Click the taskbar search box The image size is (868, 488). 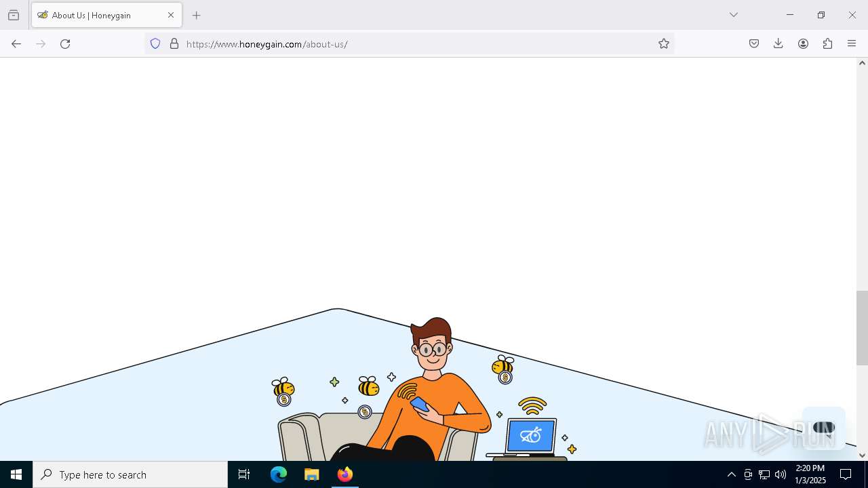[x=130, y=474]
